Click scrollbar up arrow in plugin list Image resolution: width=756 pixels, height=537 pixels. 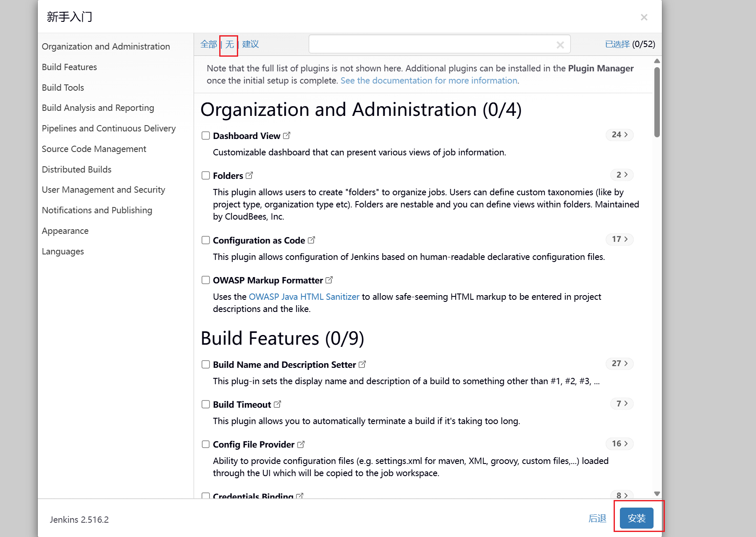coord(657,61)
